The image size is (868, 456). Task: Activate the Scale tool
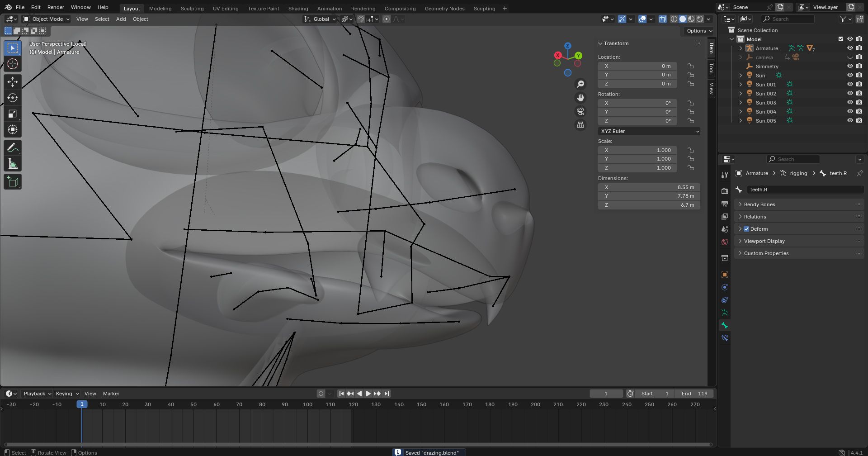(13, 114)
